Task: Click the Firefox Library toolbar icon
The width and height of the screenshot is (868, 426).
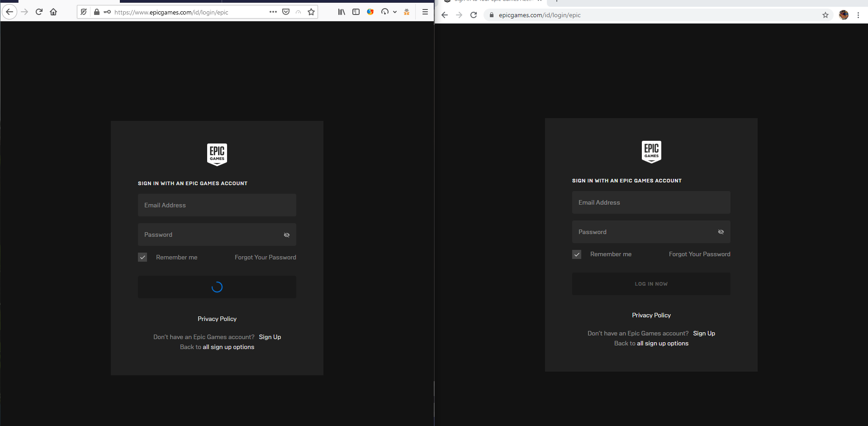Action: (342, 12)
